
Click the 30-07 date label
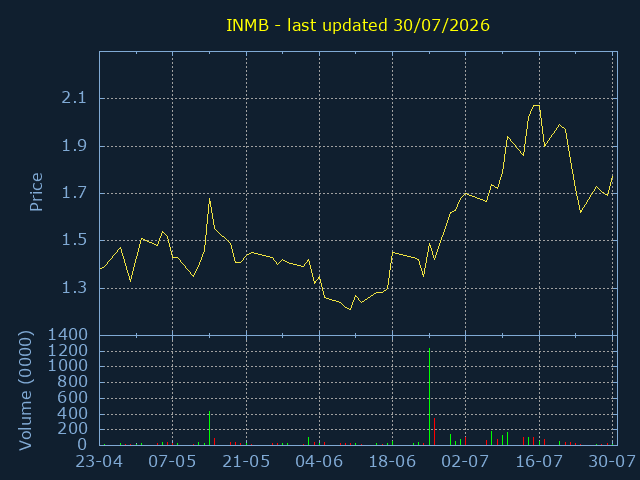(x=612, y=462)
